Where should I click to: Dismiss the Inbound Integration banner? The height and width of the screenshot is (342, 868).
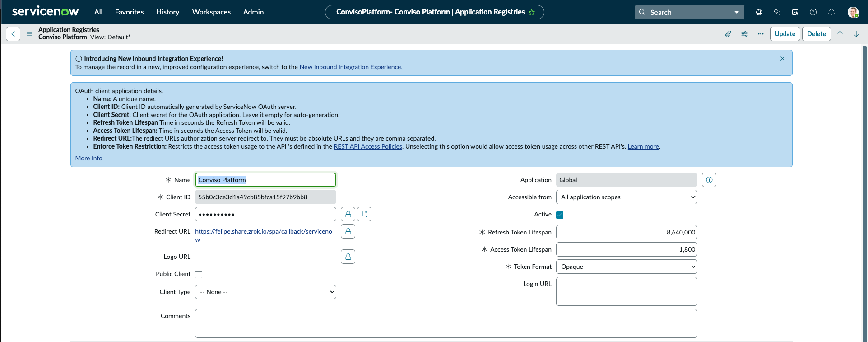coord(782,59)
